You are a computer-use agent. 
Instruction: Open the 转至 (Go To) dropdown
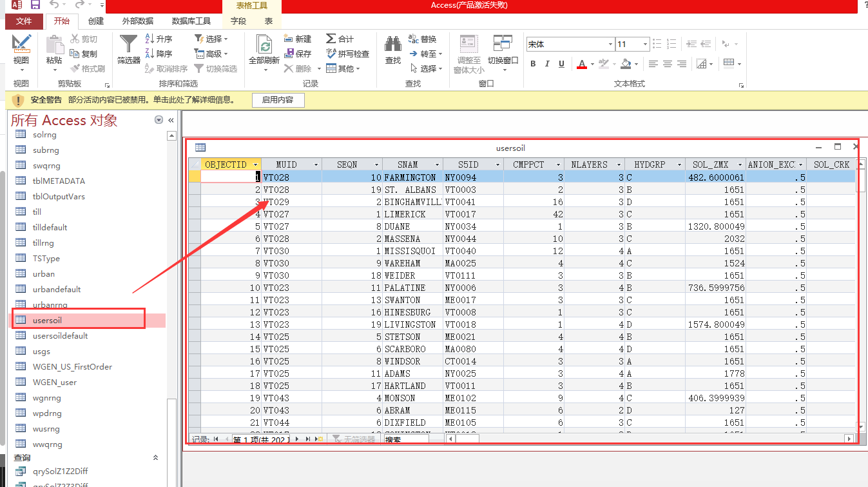click(x=425, y=54)
